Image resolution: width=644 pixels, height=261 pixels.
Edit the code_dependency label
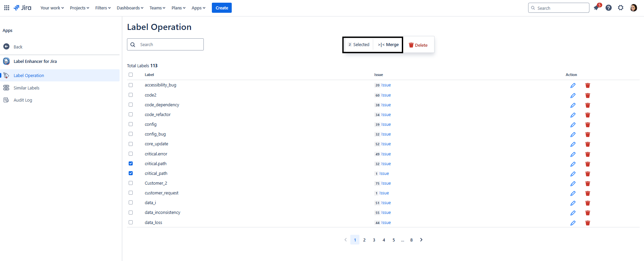573,105
